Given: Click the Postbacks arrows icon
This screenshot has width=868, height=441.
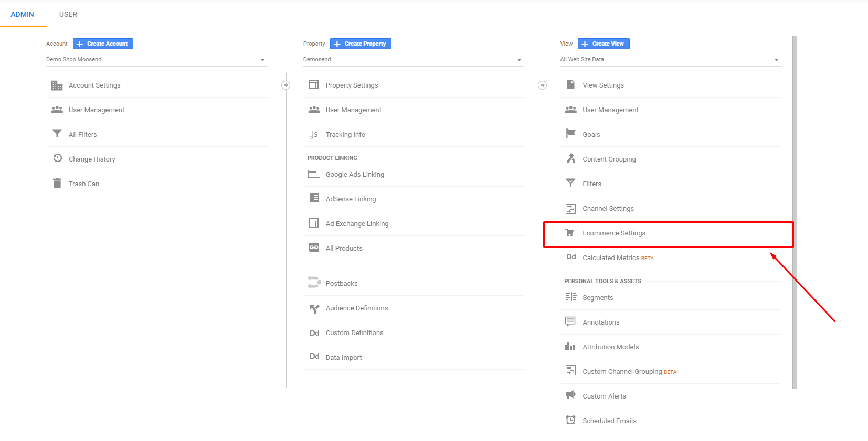Looking at the screenshot, I should click(314, 282).
